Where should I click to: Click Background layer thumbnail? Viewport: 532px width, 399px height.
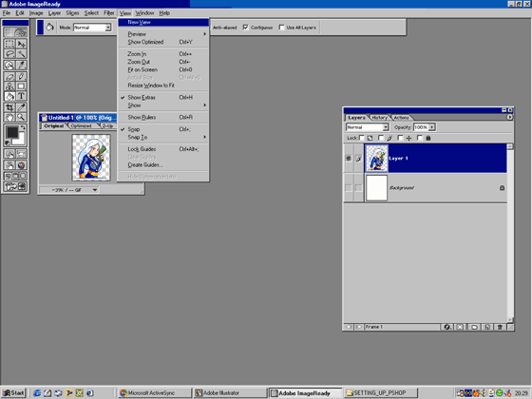376,188
